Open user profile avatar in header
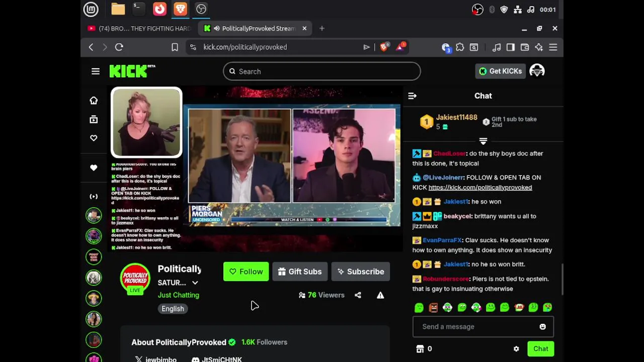This screenshot has height=362, width=644. tap(537, 71)
